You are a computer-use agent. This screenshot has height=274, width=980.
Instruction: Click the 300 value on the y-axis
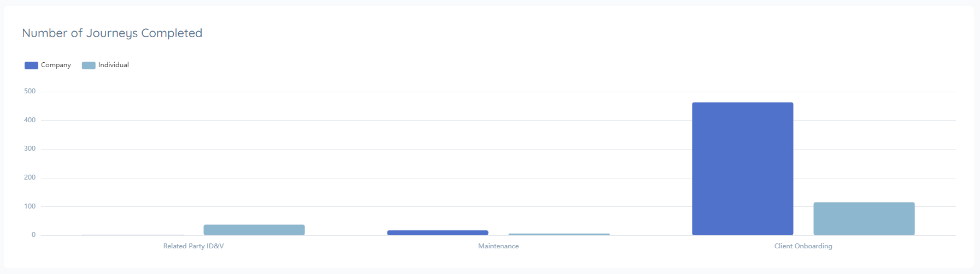(x=30, y=148)
